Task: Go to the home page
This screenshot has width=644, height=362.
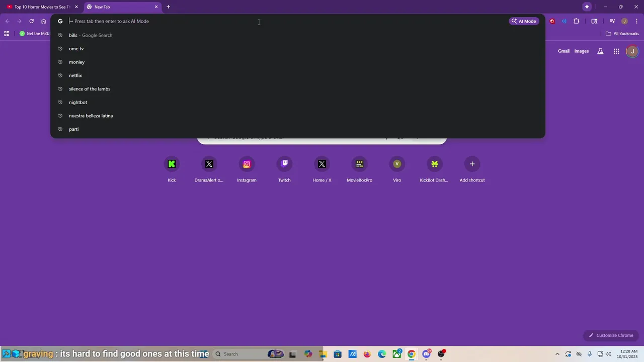Action: [x=44, y=21]
